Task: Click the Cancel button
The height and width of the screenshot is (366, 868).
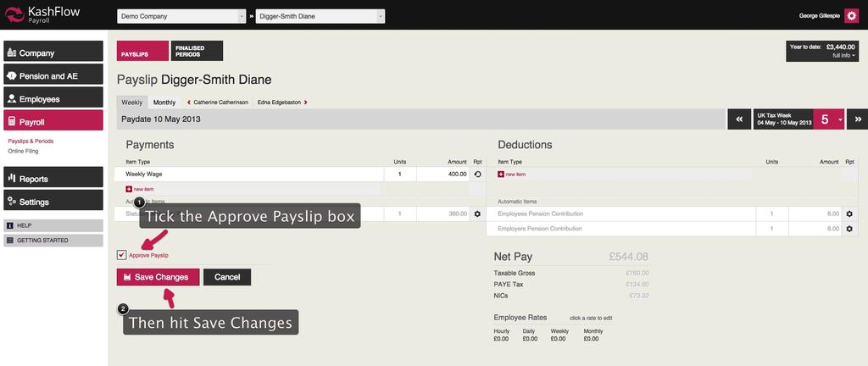Action: click(x=227, y=277)
